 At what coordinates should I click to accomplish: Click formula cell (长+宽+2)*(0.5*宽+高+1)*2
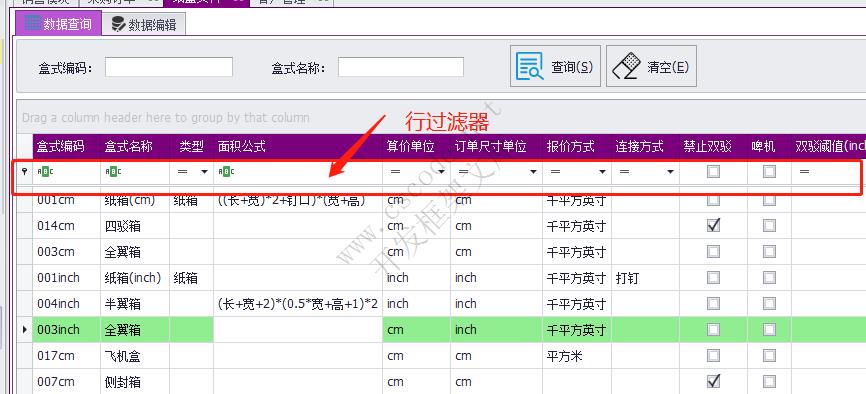tap(298, 303)
